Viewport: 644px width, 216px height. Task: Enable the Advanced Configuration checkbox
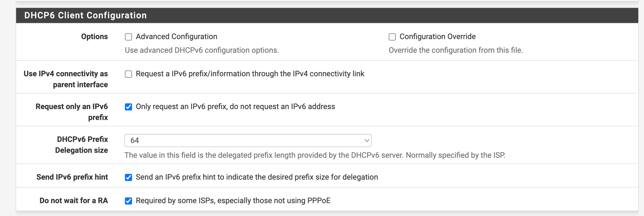point(128,37)
